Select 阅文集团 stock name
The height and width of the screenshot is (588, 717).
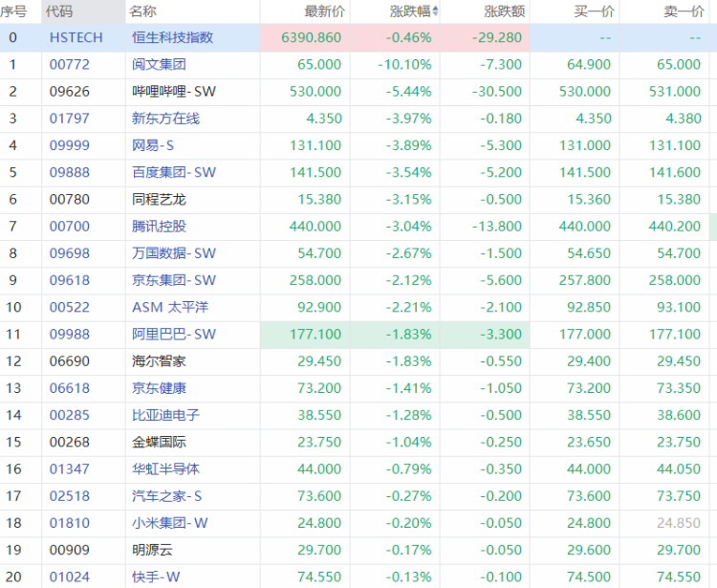pyautogui.click(x=159, y=64)
